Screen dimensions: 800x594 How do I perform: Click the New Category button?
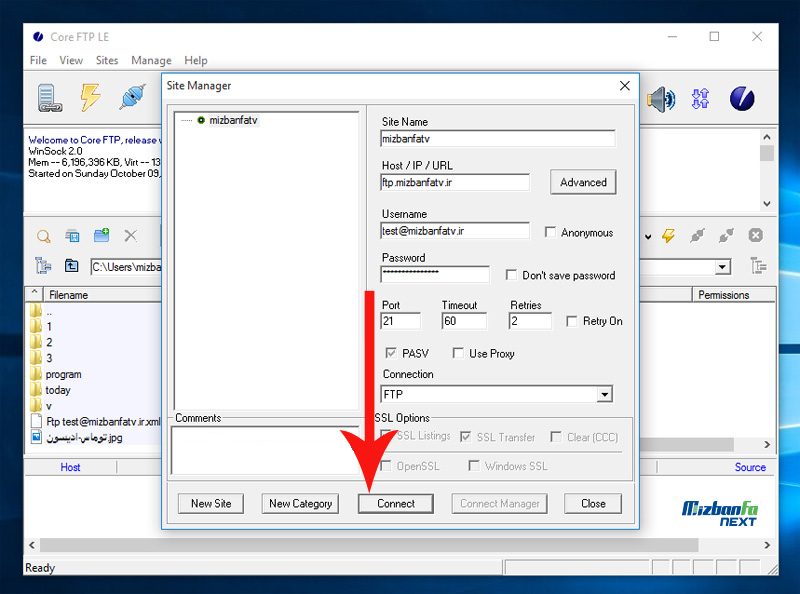pos(301,504)
